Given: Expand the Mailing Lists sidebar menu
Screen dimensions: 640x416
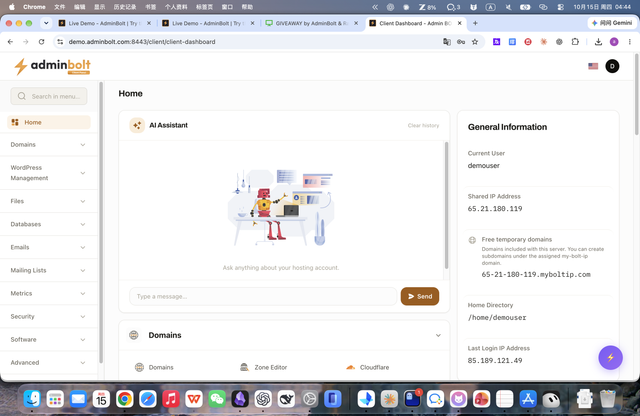Looking at the screenshot, I should coord(49,270).
